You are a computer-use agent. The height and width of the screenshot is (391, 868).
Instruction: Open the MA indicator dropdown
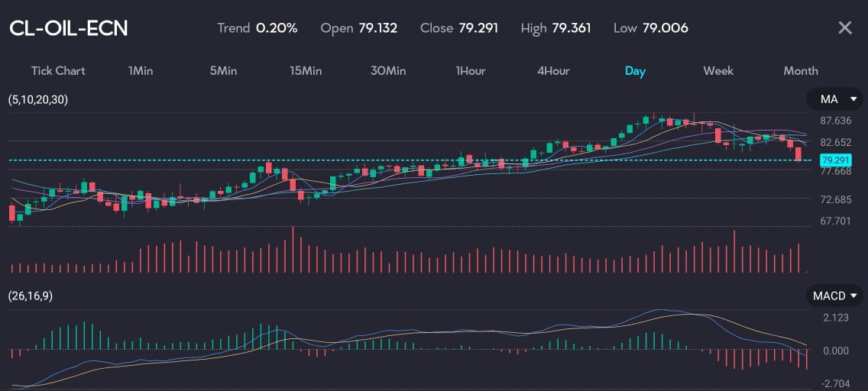(837, 99)
